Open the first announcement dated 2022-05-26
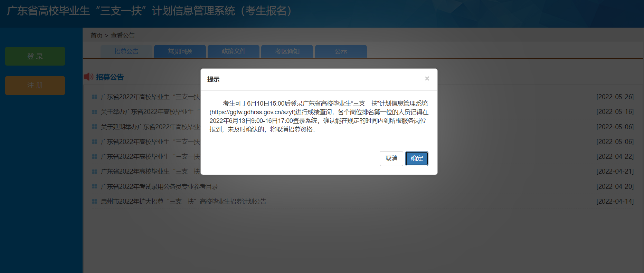Viewport: 644px width, 273px height. coord(150,97)
